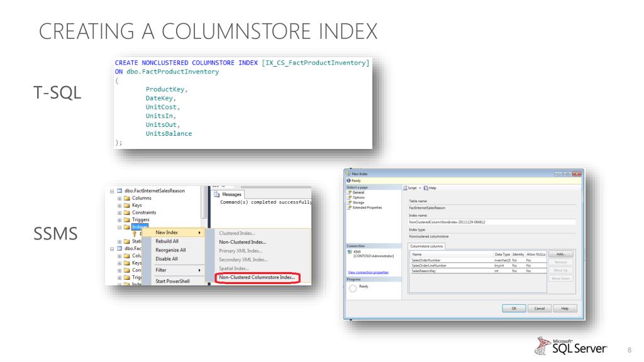Select the SalesReasonKey column row
Screen dimensions: 644x362
[479, 271]
